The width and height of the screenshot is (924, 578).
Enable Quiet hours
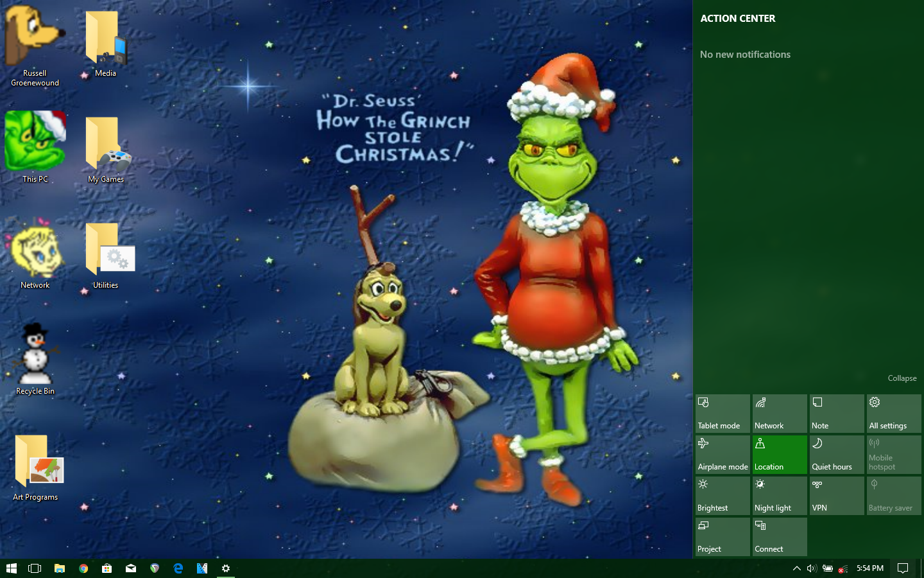pyautogui.click(x=837, y=455)
